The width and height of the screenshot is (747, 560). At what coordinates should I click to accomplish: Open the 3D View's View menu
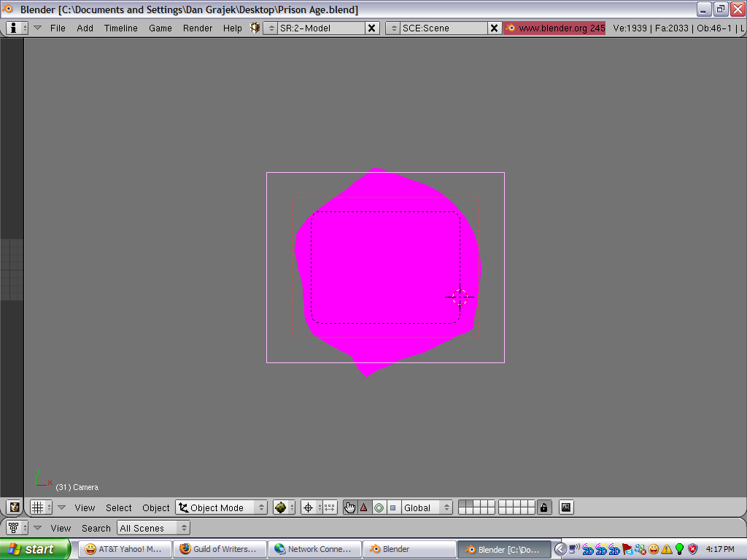(x=85, y=507)
